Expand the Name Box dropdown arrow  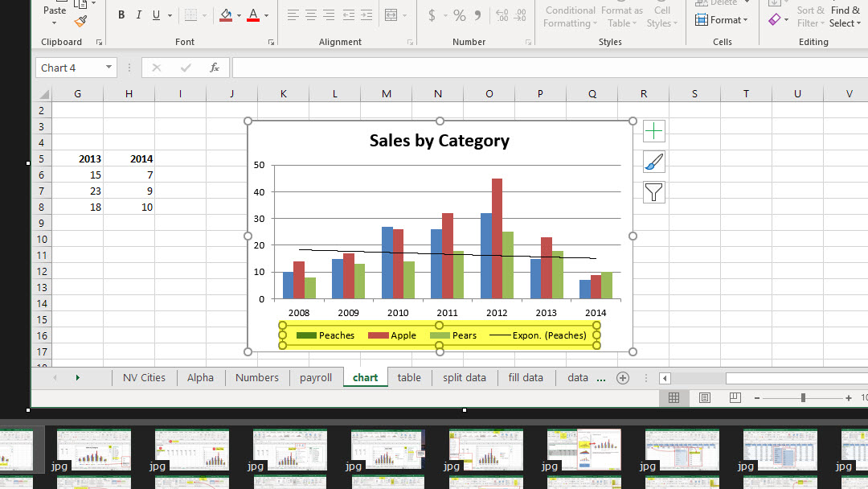coord(108,68)
